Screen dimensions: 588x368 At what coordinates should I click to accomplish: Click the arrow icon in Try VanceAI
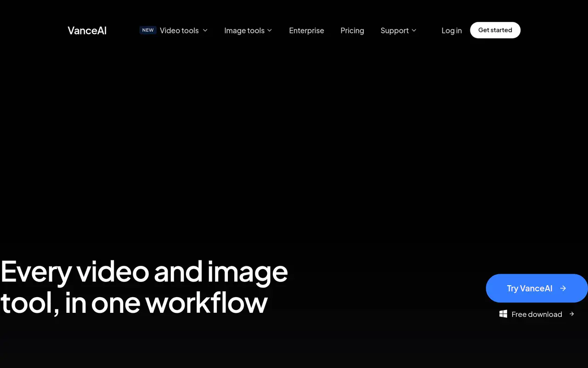[563, 288]
